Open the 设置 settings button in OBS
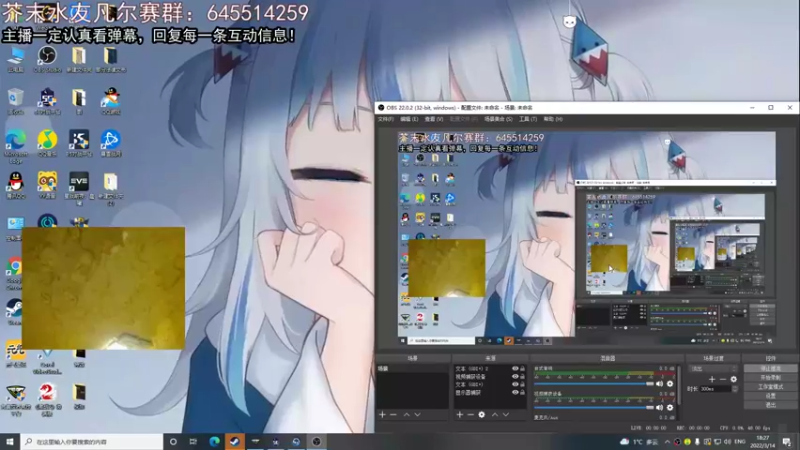The width and height of the screenshot is (800, 450). pos(770,396)
